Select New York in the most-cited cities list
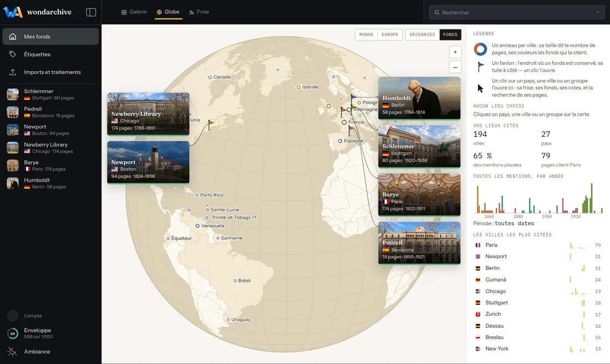This screenshot has height=364, width=610. [x=538, y=348]
